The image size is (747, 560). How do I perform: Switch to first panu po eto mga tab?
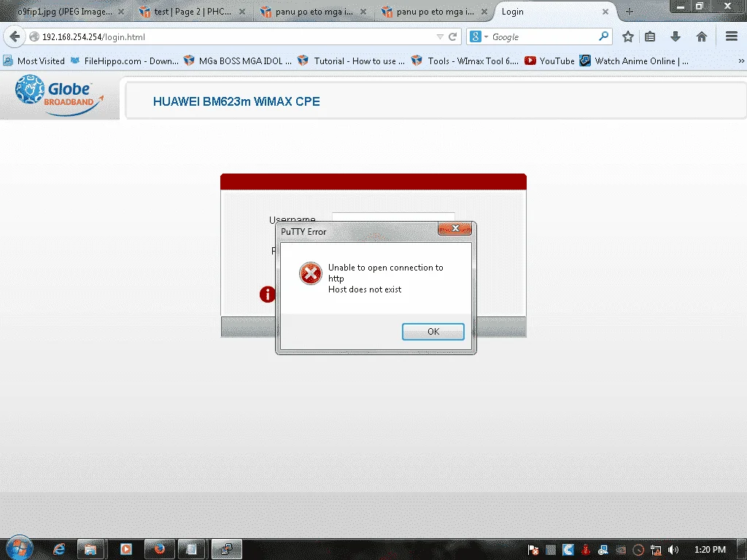(x=314, y=12)
